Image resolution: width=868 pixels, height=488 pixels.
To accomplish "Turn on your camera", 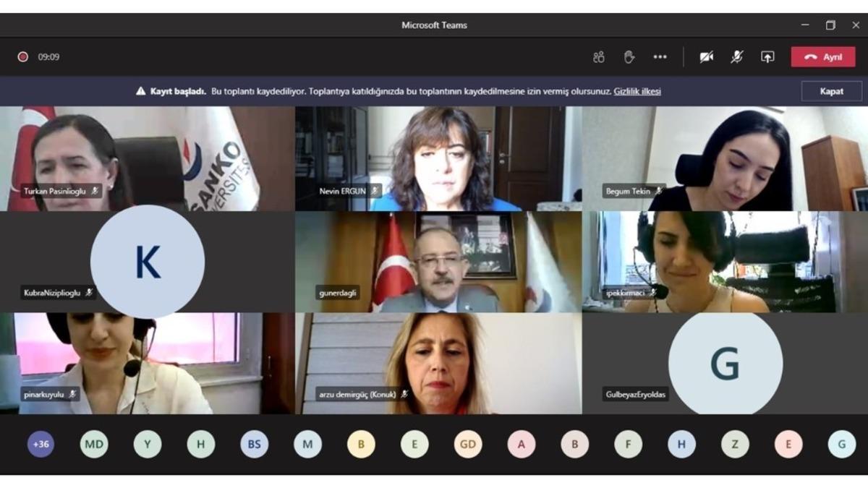I will click(707, 56).
